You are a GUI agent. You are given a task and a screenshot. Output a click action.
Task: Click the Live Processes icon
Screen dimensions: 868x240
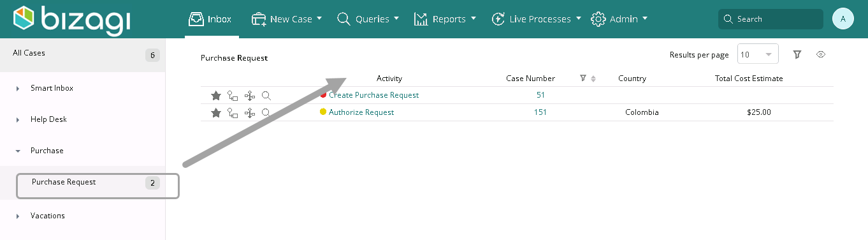(x=498, y=19)
